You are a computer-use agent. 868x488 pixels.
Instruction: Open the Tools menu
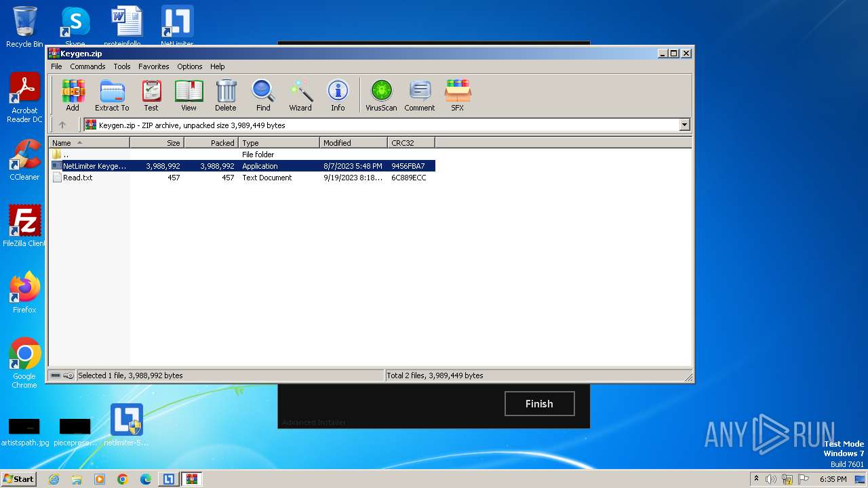click(x=122, y=66)
